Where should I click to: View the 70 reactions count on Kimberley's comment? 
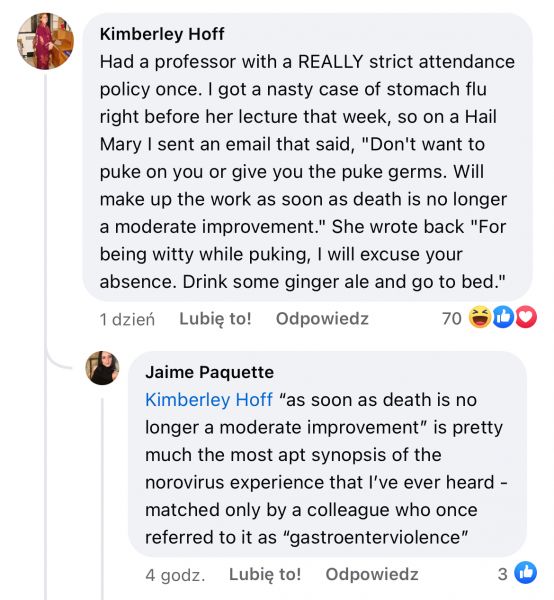451,318
